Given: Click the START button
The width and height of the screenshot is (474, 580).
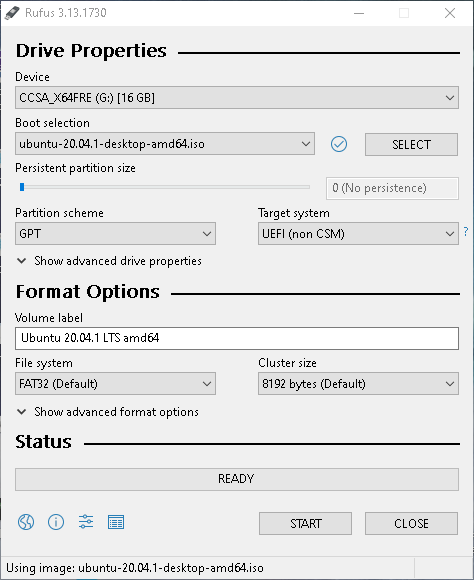Looking at the screenshot, I should coord(305,523).
